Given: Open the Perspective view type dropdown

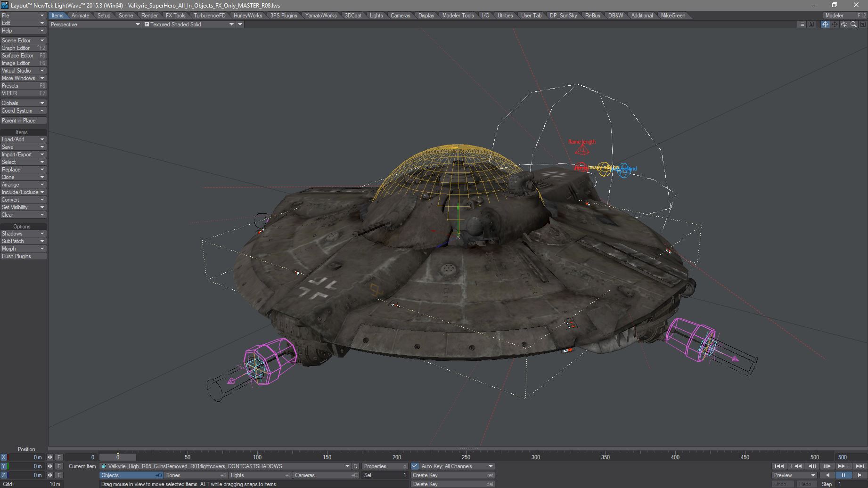Looking at the screenshot, I should pos(95,24).
